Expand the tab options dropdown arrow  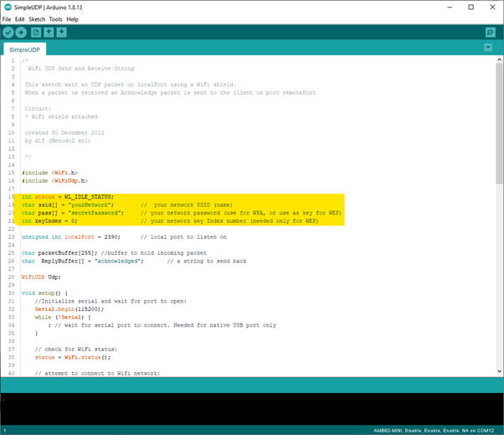point(488,48)
